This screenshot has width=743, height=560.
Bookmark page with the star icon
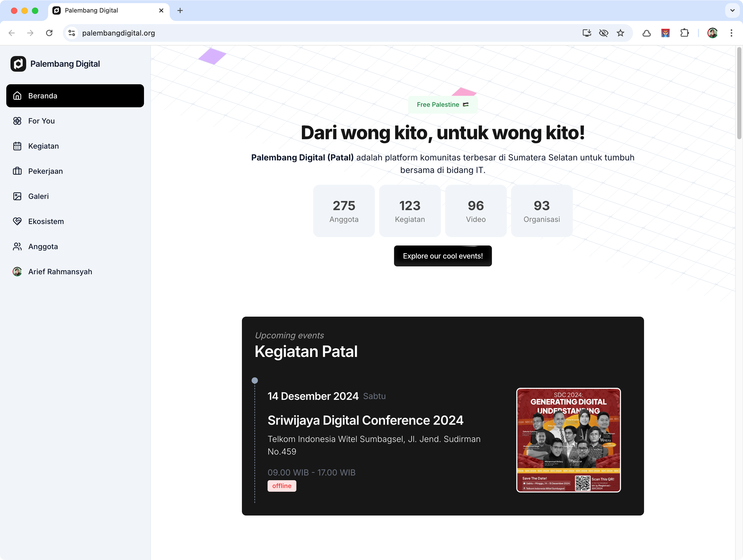click(x=620, y=33)
